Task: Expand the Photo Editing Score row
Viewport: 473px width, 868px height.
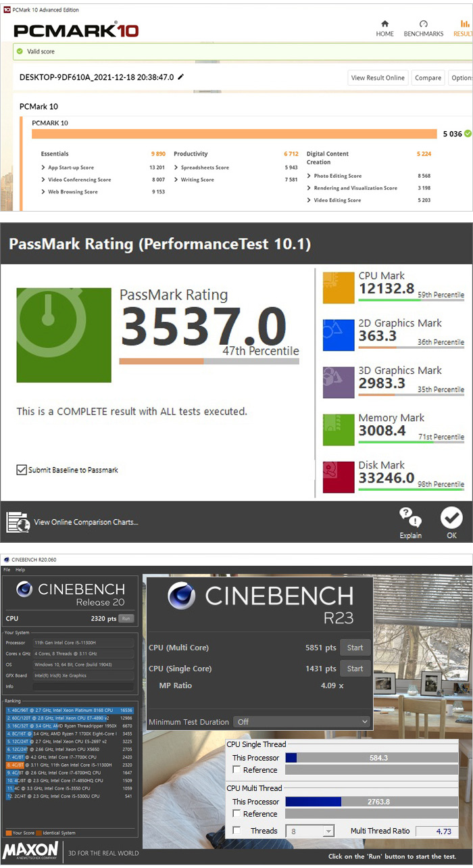Action: tap(309, 176)
